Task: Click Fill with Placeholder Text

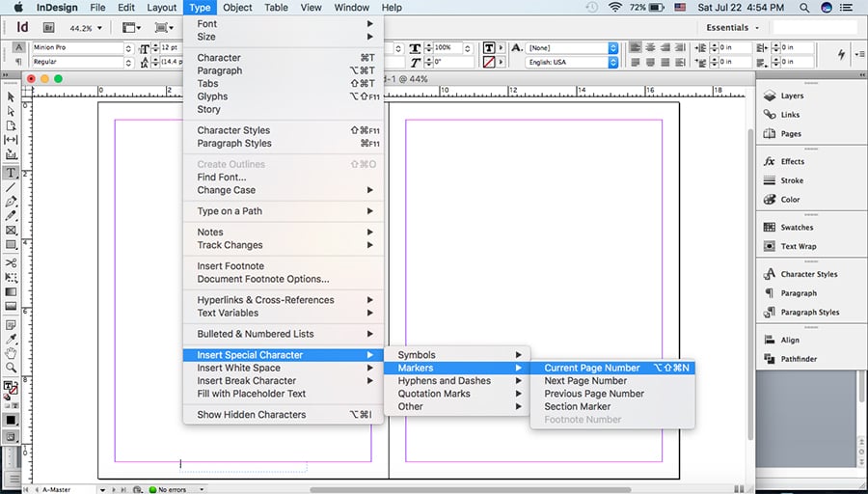Action: 251,394
